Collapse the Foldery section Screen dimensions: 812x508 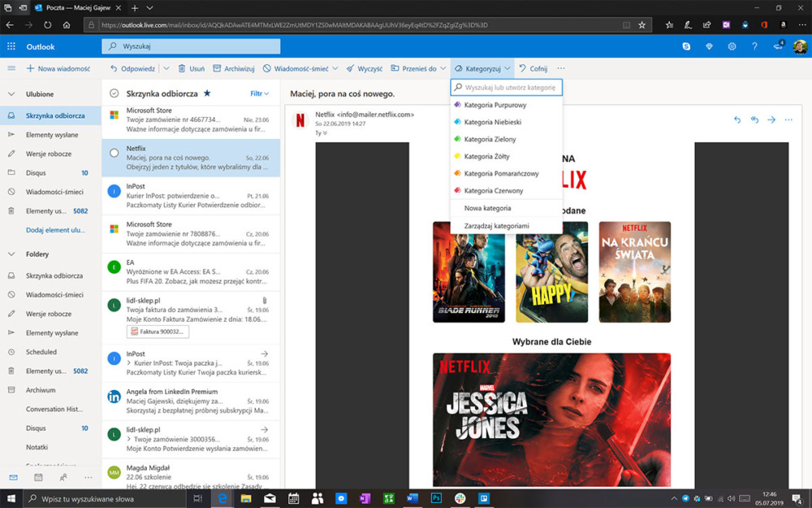point(11,254)
